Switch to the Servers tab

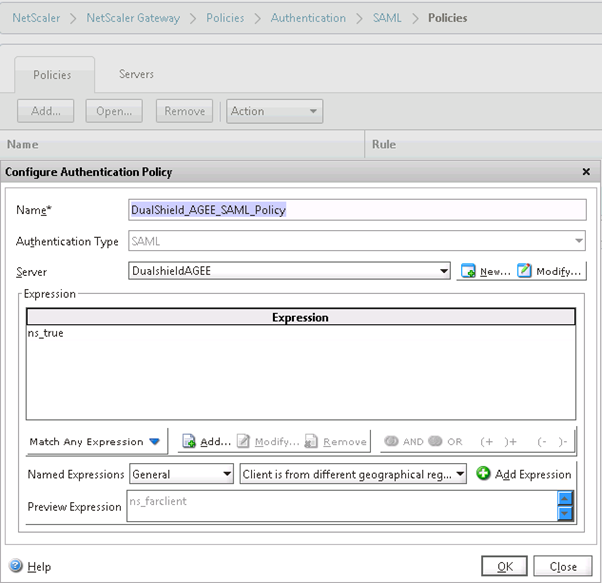pos(136,74)
